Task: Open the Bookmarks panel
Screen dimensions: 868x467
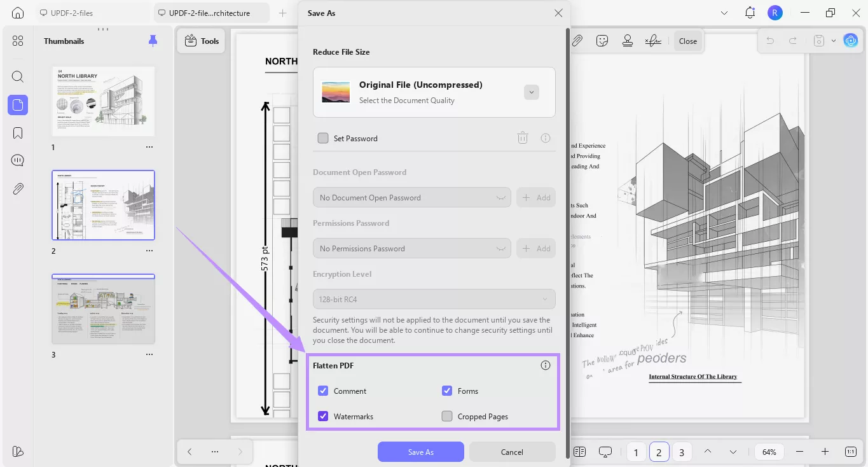Action: (17, 132)
